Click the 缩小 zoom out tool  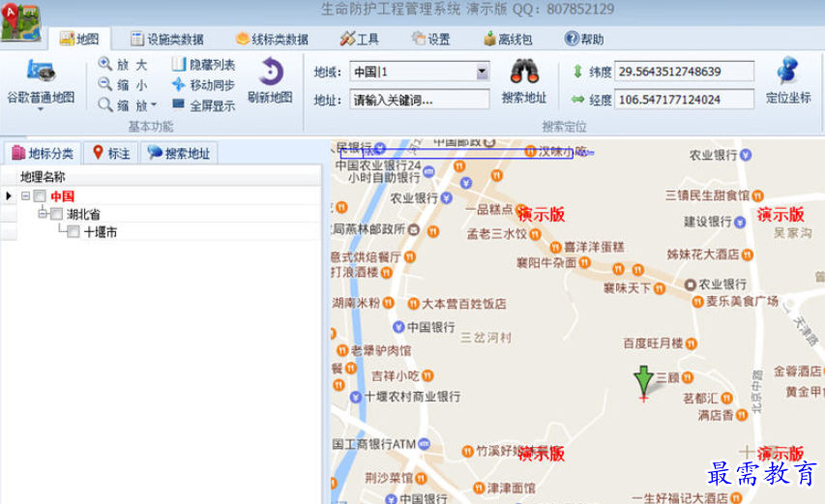coord(123,85)
